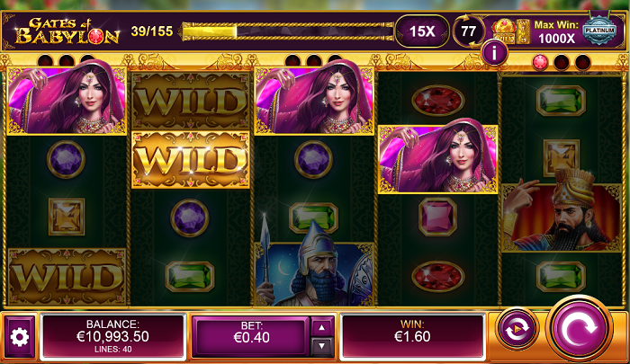Toggle the autoplay button
This screenshot has width=630, height=364.
[x=517, y=329]
